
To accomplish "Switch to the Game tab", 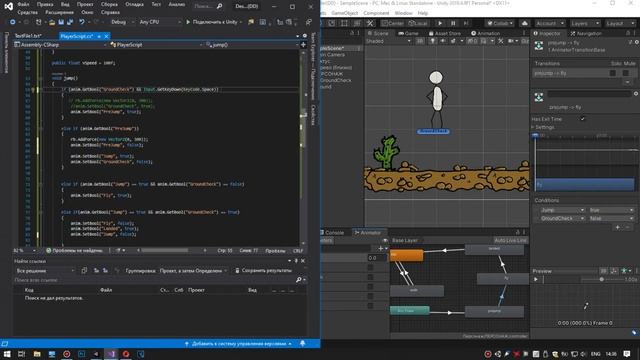I will pos(408,33).
